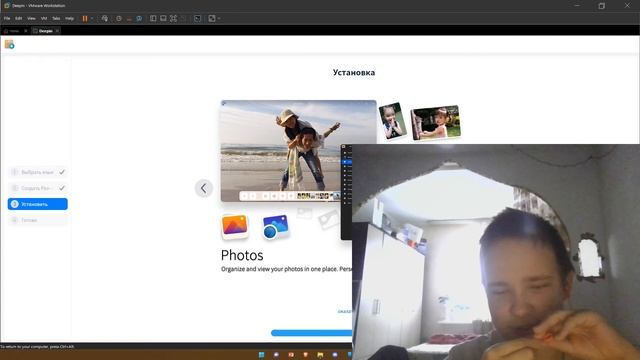Open the Help menu in VMware
Image resolution: width=640 pixels, height=360 pixels.
[69, 18]
